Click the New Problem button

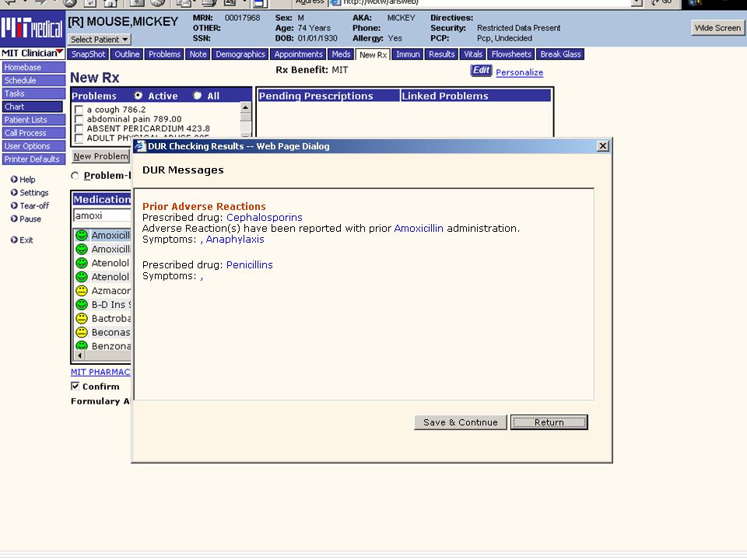tap(101, 156)
